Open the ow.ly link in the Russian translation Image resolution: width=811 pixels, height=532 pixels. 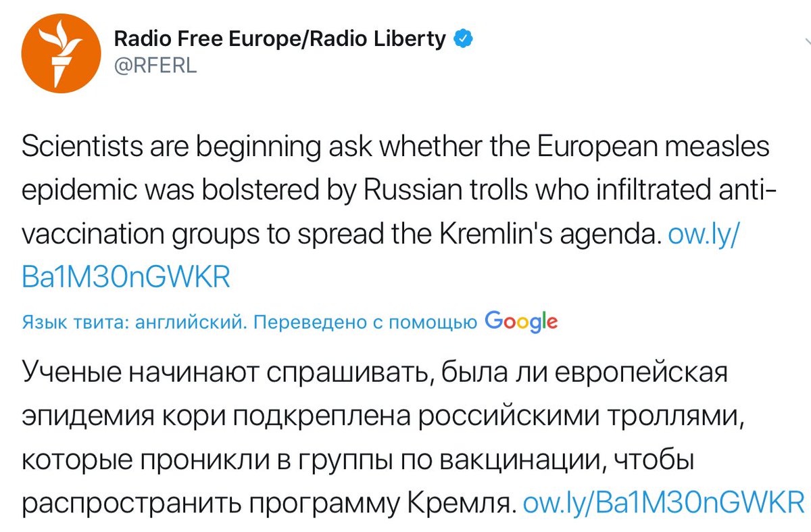point(664,504)
